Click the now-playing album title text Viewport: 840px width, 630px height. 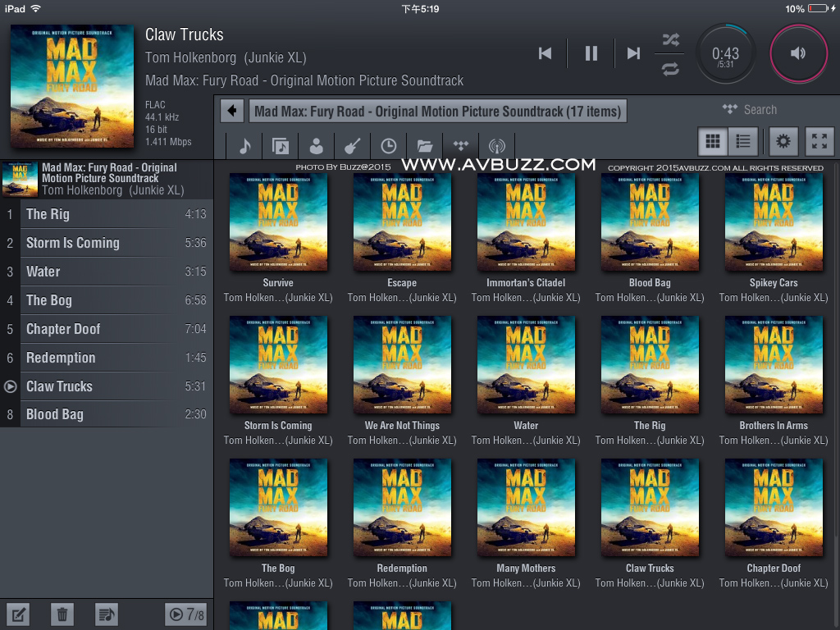click(x=304, y=80)
